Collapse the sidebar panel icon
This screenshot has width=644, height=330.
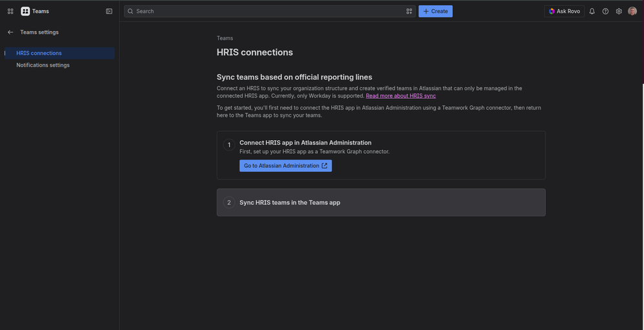pyautogui.click(x=109, y=12)
